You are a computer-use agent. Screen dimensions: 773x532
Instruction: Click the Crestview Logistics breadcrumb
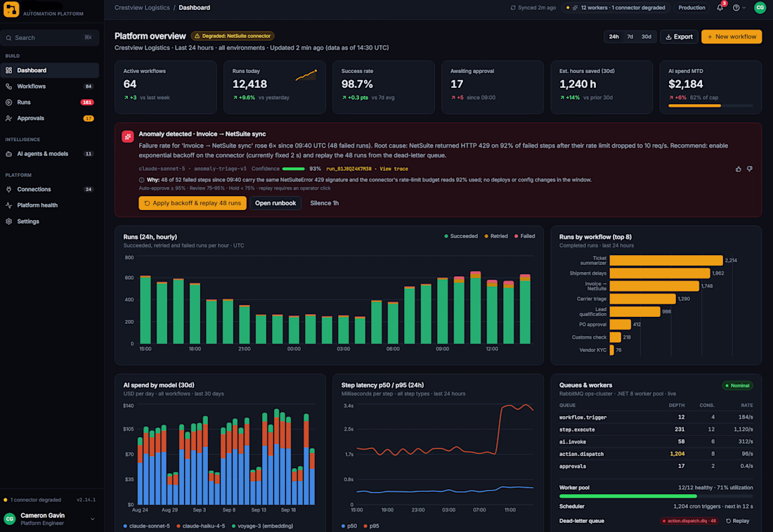(142, 8)
